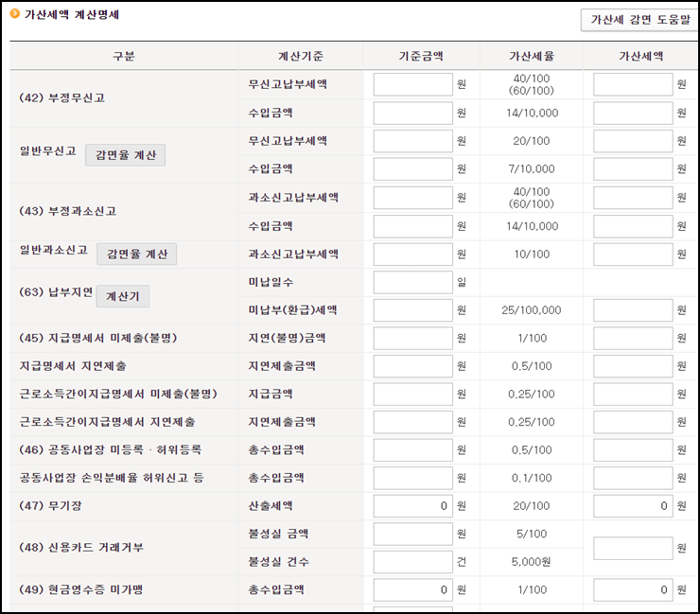Click the 가산세율 column header

532,56
